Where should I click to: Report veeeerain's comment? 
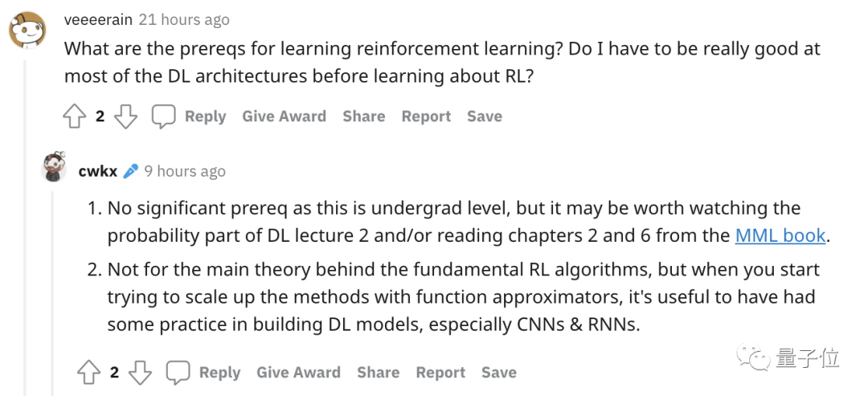pos(426,116)
